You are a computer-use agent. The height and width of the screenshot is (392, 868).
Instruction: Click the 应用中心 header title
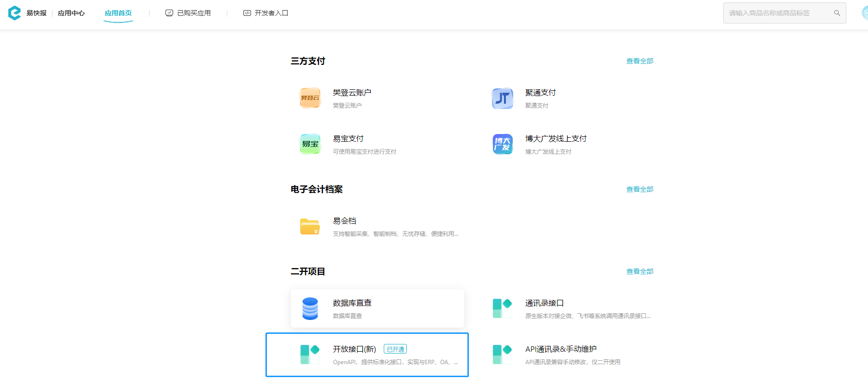tap(71, 13)
